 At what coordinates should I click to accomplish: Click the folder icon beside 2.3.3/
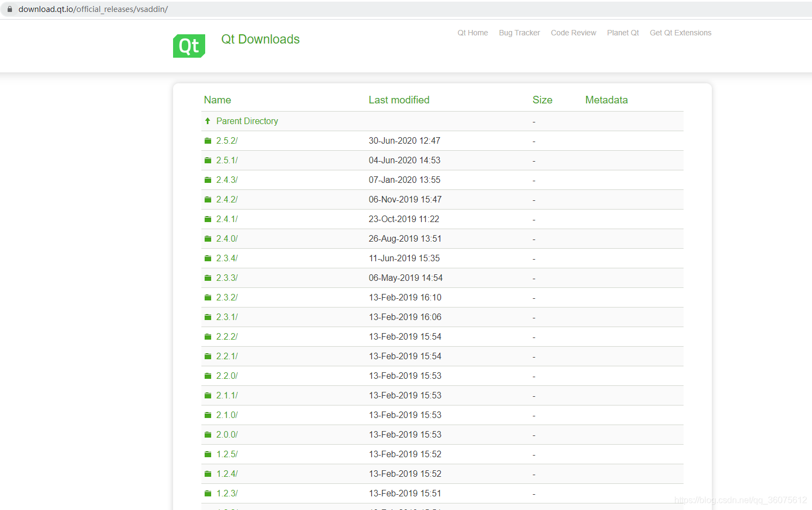[208, 278]
